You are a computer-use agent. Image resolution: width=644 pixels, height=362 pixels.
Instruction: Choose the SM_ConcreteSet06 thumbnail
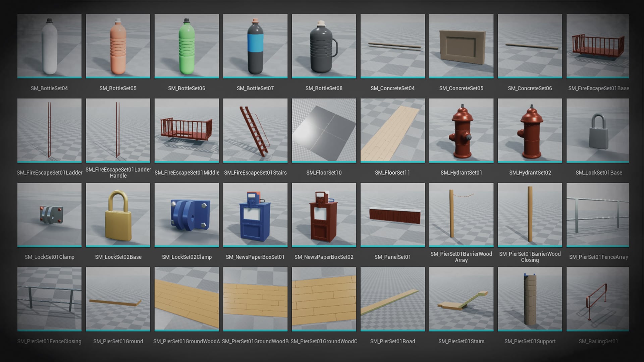[530, 46]
